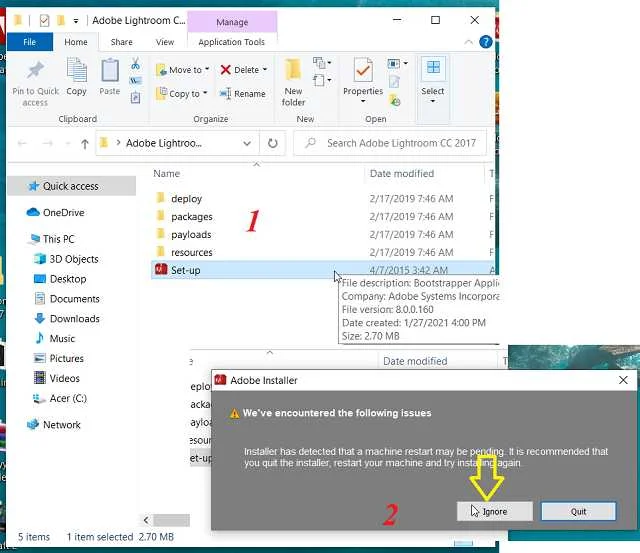Expand the Delete dropdown arrow
Image resolution: width=640 pixels, height=553 pixels.
(265, 70)
